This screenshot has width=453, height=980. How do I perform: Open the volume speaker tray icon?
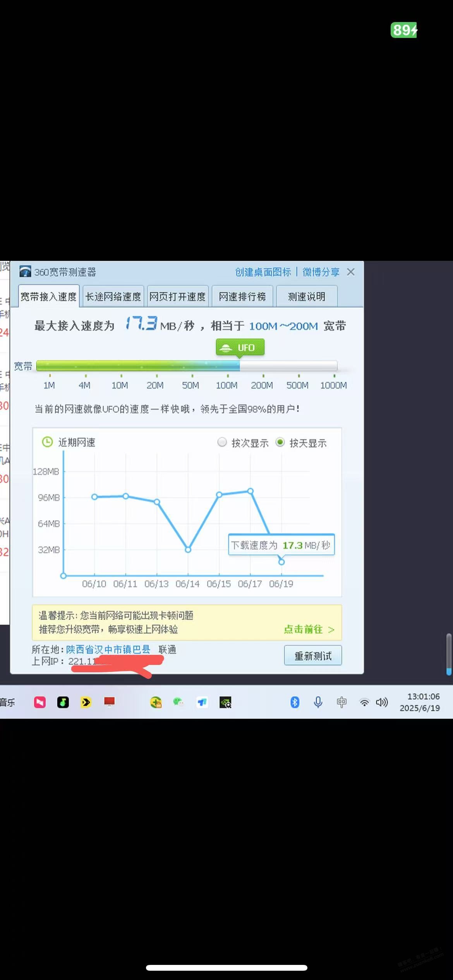click(x=382, y=702)
